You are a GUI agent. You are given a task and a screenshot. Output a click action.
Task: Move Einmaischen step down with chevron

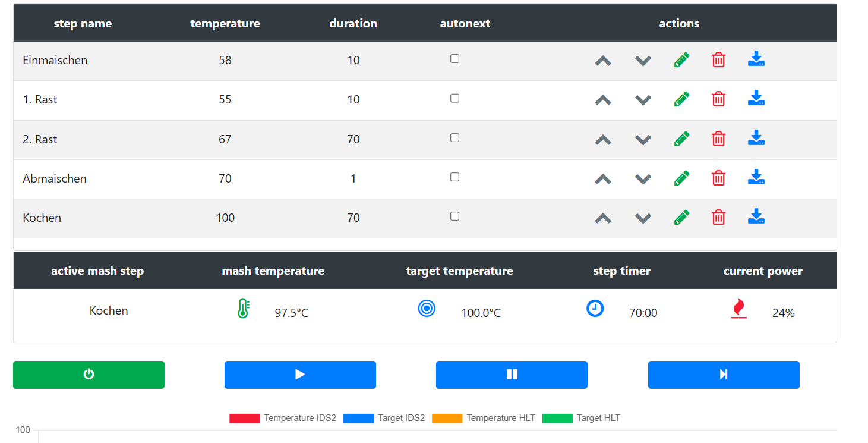pos(643,61)
